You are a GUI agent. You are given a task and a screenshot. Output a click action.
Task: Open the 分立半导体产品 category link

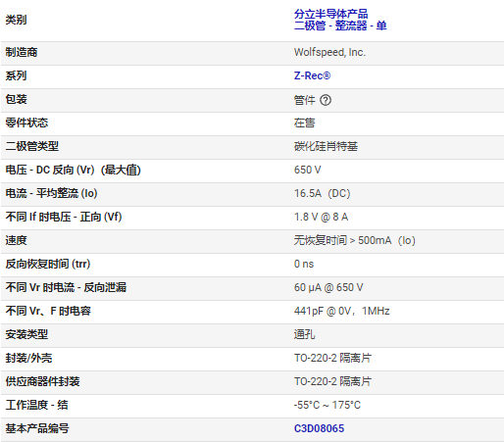coord(330,14)
